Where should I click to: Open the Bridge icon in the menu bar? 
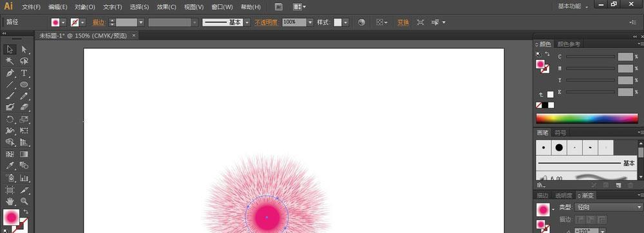278,7
